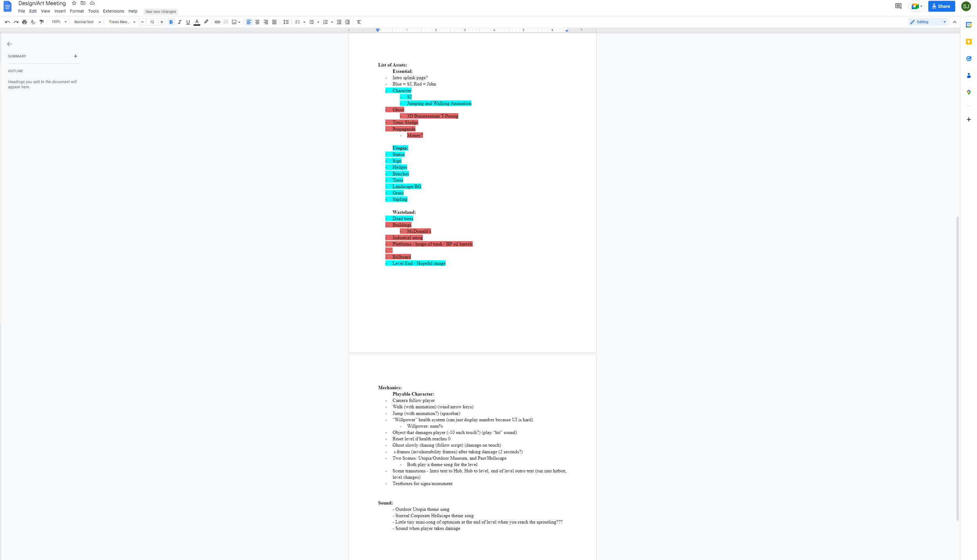The image size is (977, 560).
Task: Expand the Normal text style dropdown
Action: point(87,22)
